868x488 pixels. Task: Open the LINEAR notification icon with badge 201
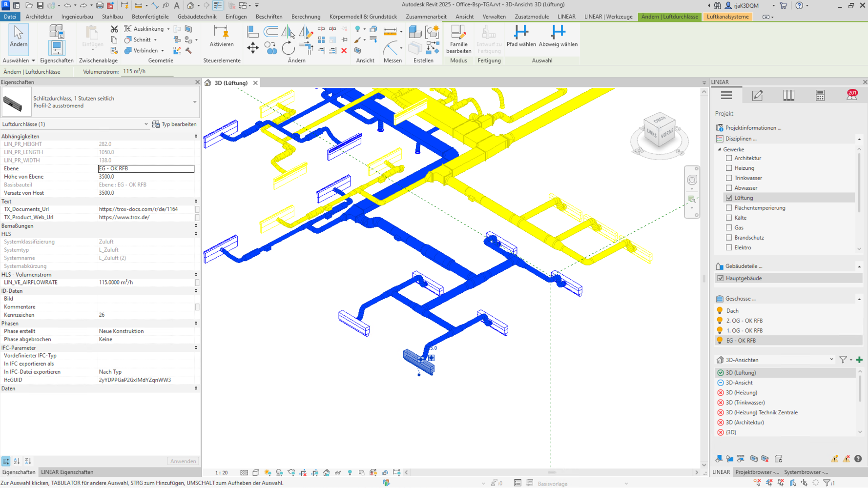pos(851,95)
